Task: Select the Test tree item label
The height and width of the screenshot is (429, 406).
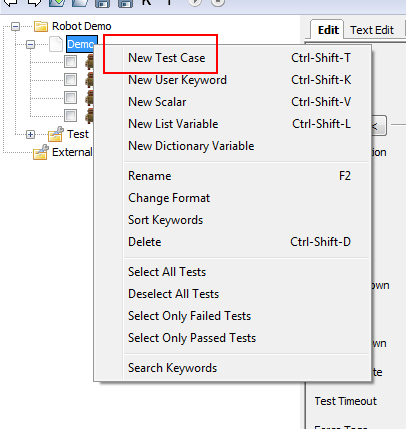Action: [78, 134]
